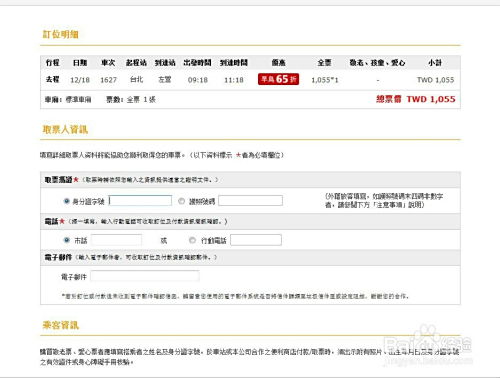Screen dimensions: 500x378
Task: Click the 訂位明細 section heading
Action: tap(60, 34)
